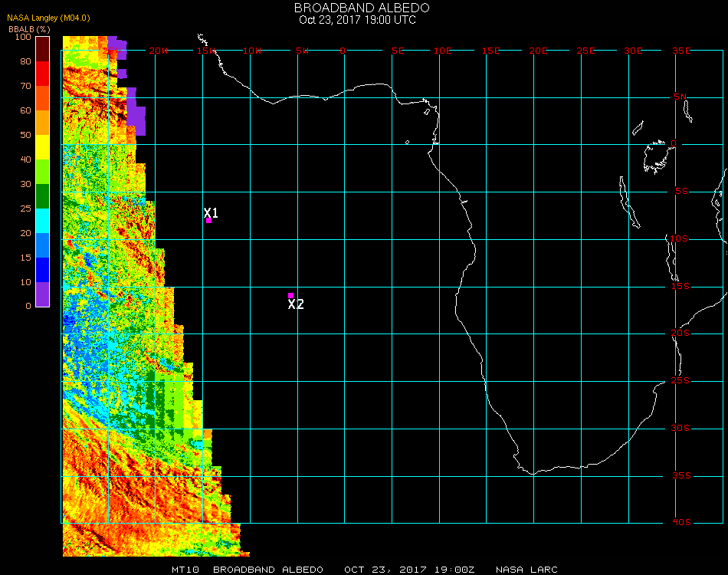The width and height of the screenshot is (728, 575).
Task: Click the 'NASA Langley (M04.0)' label
Action: pyautogui.click(x=48, y=18)
